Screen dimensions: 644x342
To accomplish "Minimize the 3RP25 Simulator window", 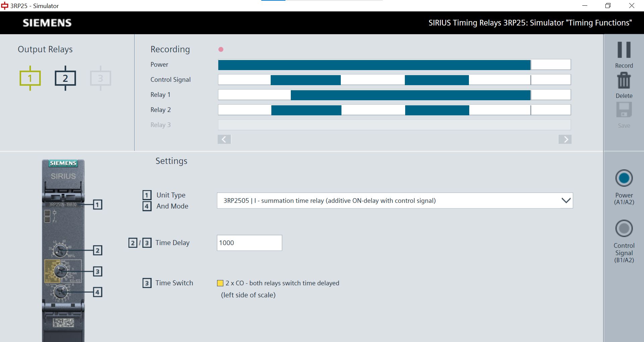I will 585,6.
